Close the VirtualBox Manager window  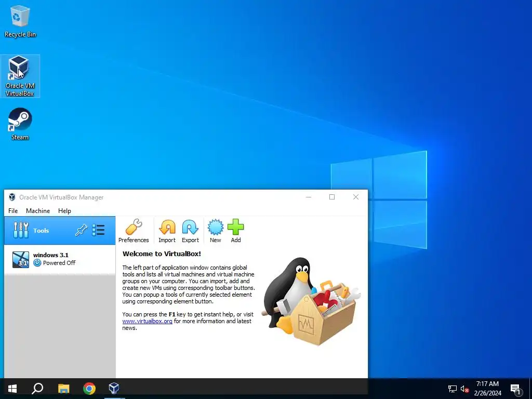coord(355,197)
